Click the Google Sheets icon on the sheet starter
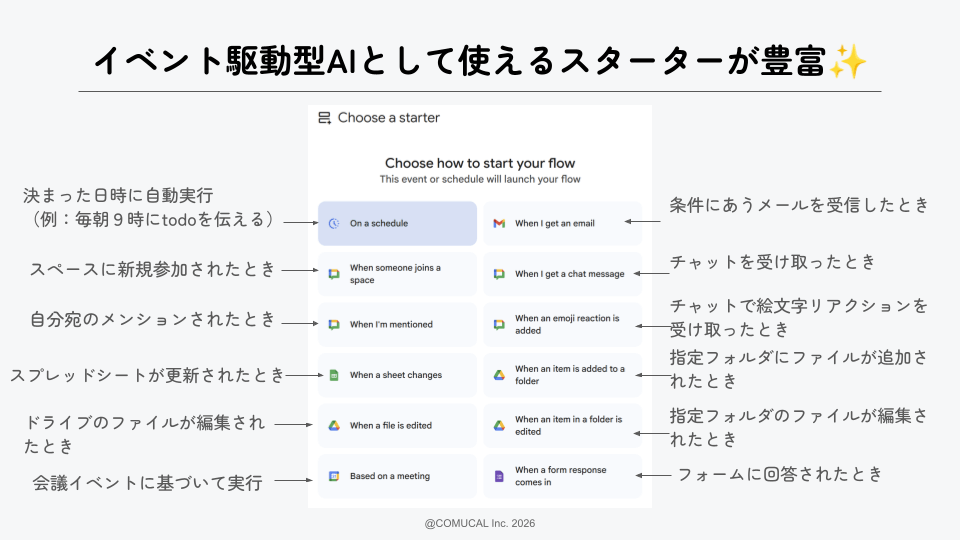Image resolution: width=960 pixels, height=540 pixels. click(x=334, y=375)
